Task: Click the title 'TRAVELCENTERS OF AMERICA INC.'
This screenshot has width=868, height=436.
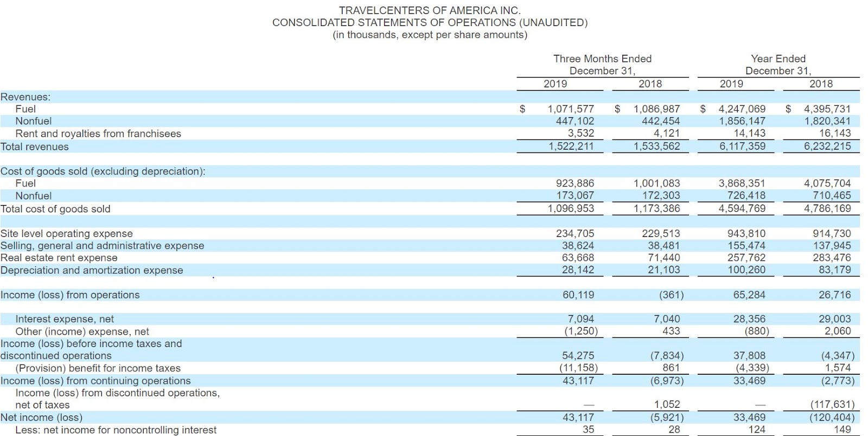Action: point(430,10)
